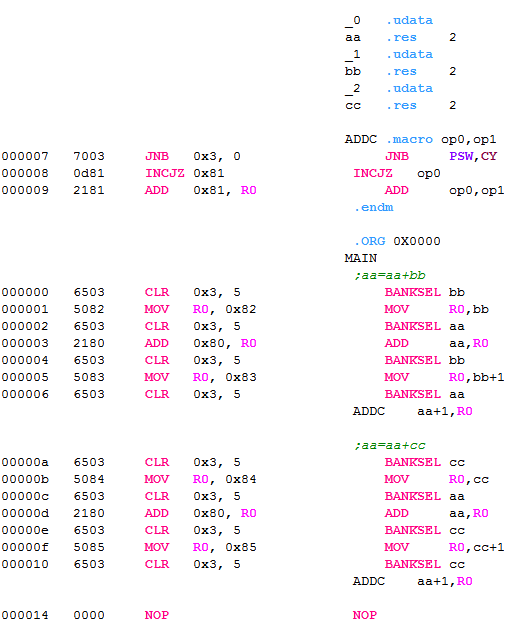The image size is (529, 628).
Task: Select the .res directive on the bb line
Action: coord(401,71)
